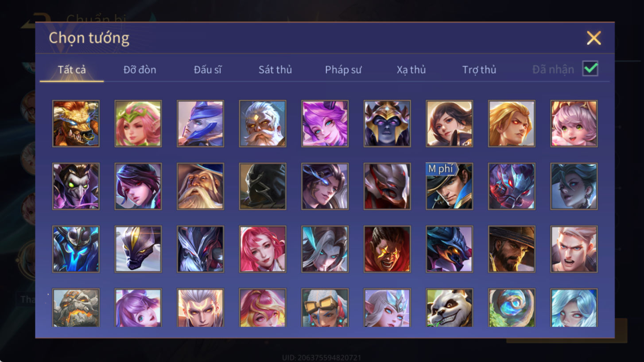Choose the blue glowing armored robot hero
Screen dimensions: 644x362
click(x=76, y=249)
